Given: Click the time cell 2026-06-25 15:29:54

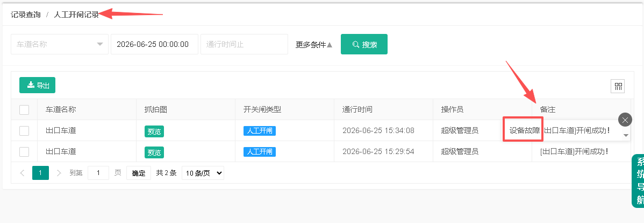Looking at the screenshot, I should pyautogui.click(x=378, y=152).
